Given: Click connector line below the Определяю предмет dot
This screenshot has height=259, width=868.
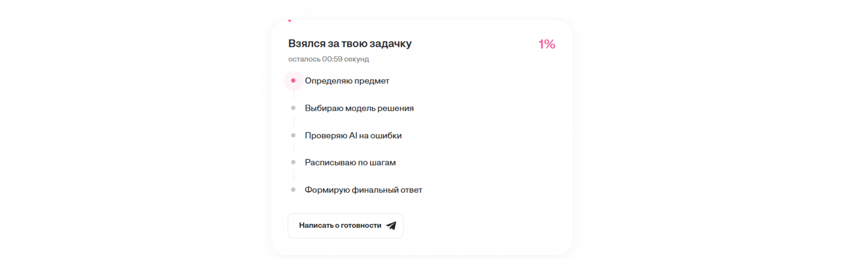Looking at the screenshot, I should [x=293, y=95].
